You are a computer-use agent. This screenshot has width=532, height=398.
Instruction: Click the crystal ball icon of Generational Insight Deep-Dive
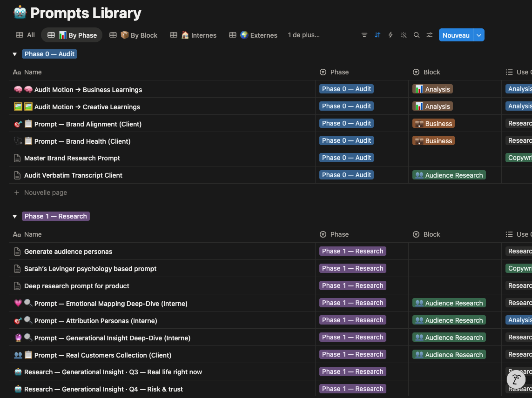click(x=18, y=338)
